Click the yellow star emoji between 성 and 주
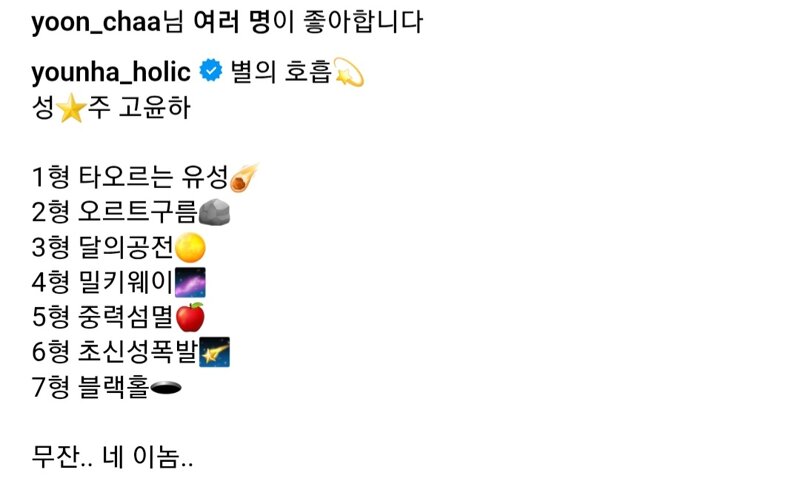The image size is (800, 487). [71, 109]
